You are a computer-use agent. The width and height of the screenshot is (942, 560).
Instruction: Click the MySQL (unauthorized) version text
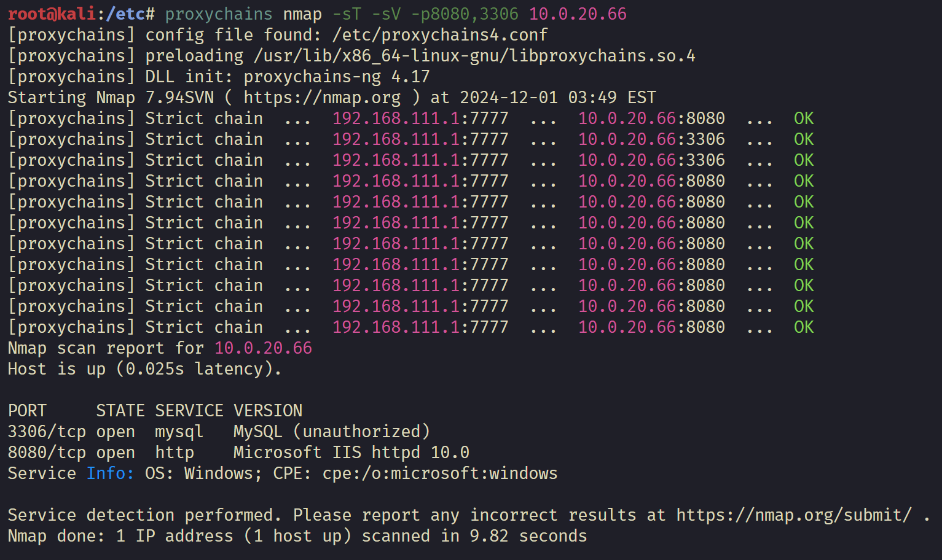click(x=331, y=432)
